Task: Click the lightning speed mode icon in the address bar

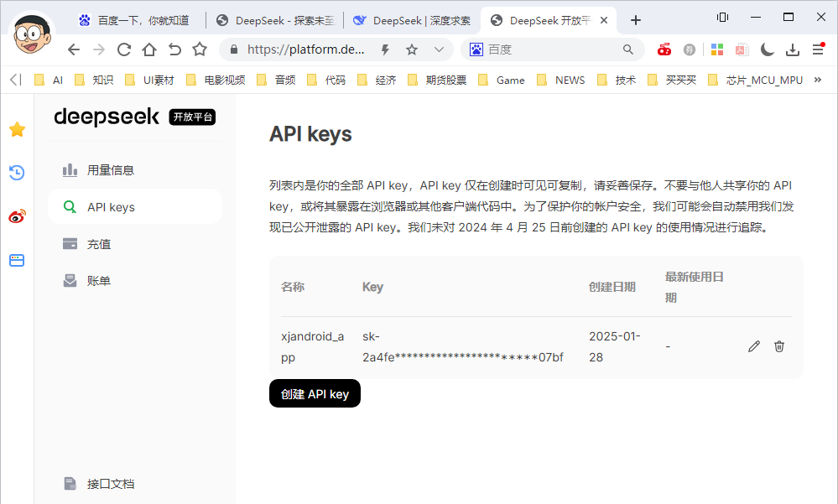Action: click(385, 49)
